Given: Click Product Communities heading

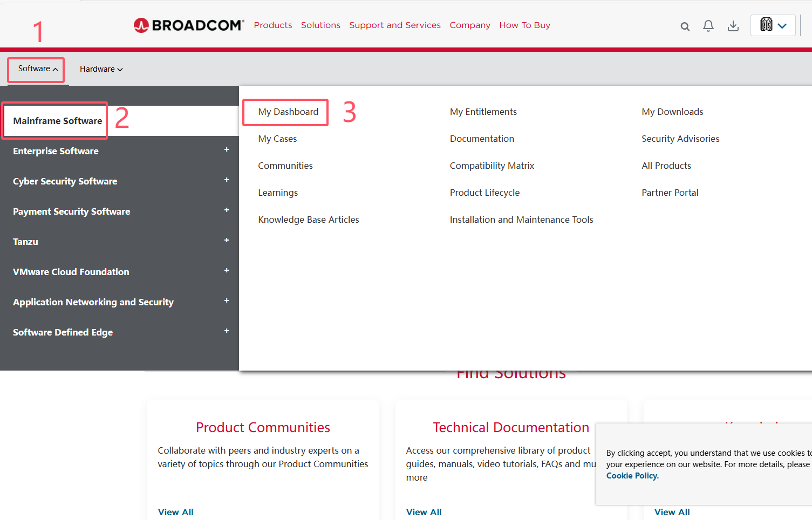Looking at the screenshot, I should click(x=263, y=427).
